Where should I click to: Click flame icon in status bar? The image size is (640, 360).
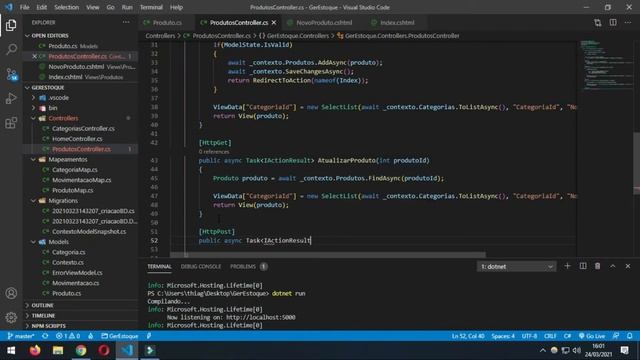pyautogui.click(x=91, y=336)
